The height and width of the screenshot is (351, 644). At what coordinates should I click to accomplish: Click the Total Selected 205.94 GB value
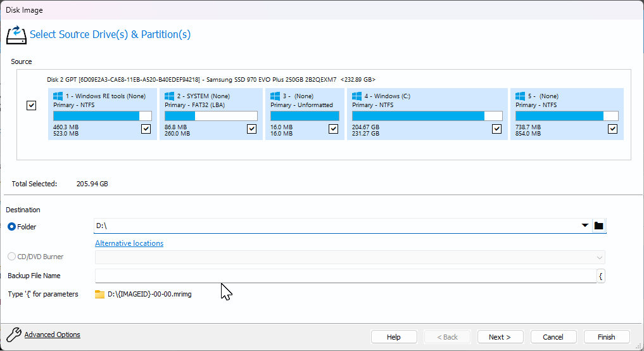(x=92, y=184)
